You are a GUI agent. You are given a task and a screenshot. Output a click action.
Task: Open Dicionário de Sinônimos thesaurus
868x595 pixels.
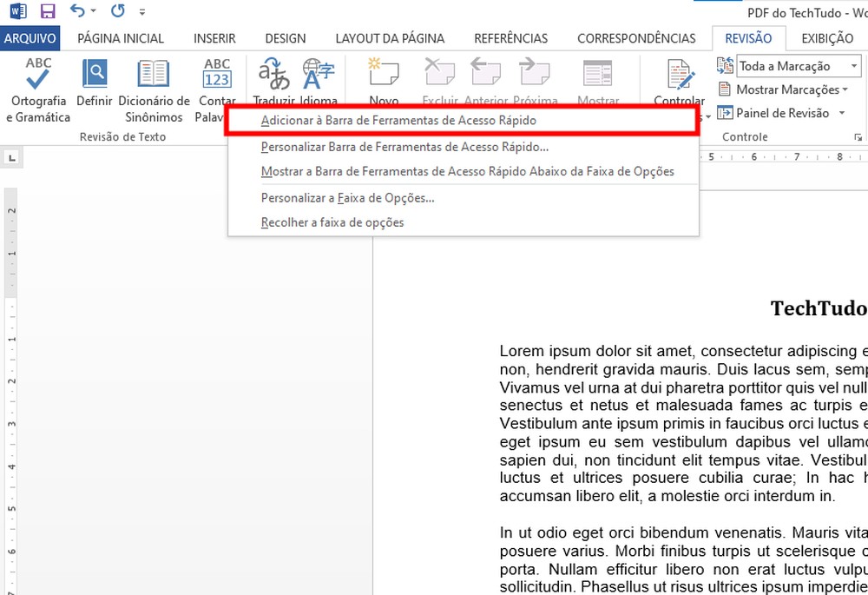point(154,74)
